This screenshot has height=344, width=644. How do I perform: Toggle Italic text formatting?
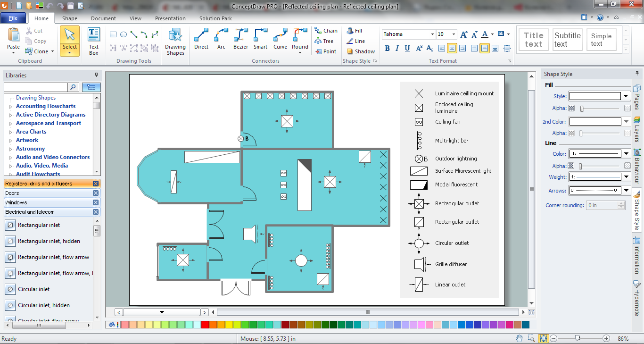(397, 48)
